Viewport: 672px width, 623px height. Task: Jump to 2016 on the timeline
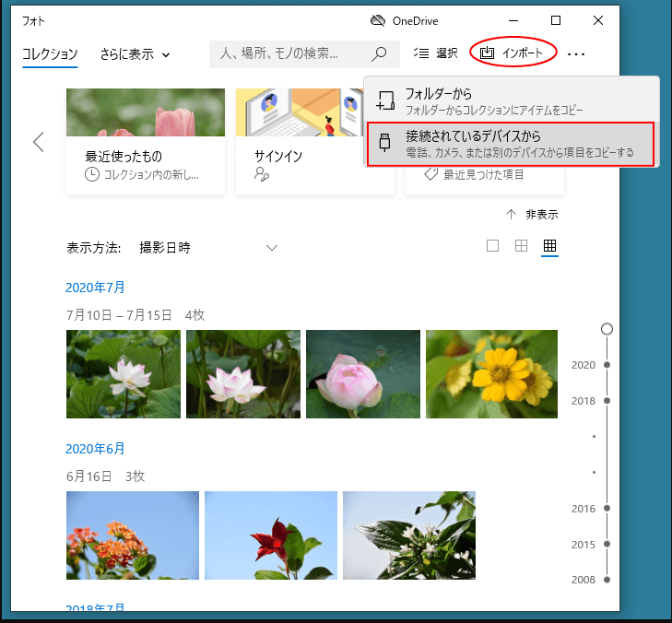[x=584, y=509]
